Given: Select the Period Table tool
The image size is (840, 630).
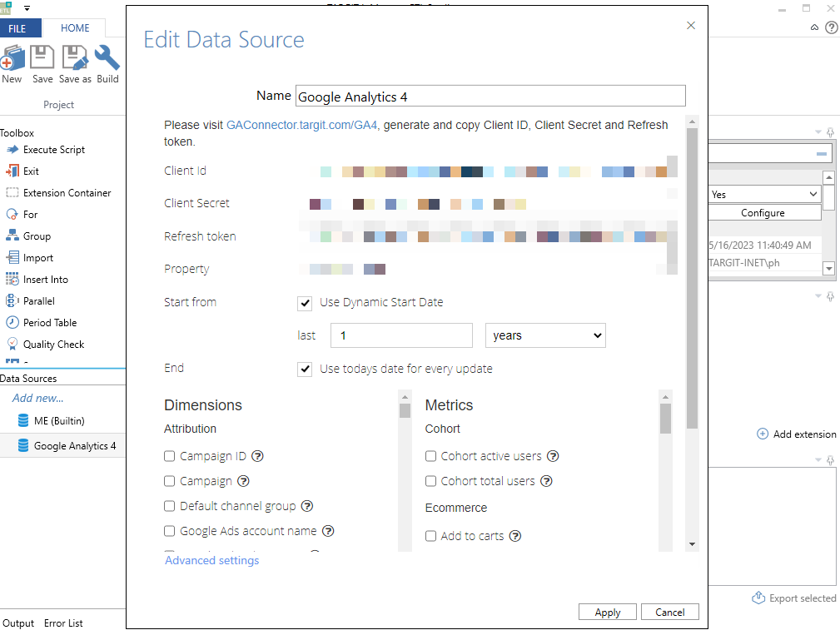Looking at the screenshot, I should tap(42, 323).
